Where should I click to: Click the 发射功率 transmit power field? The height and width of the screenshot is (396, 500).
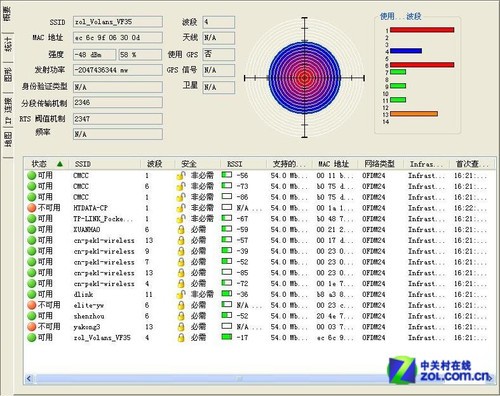click(x=118, y=70)
